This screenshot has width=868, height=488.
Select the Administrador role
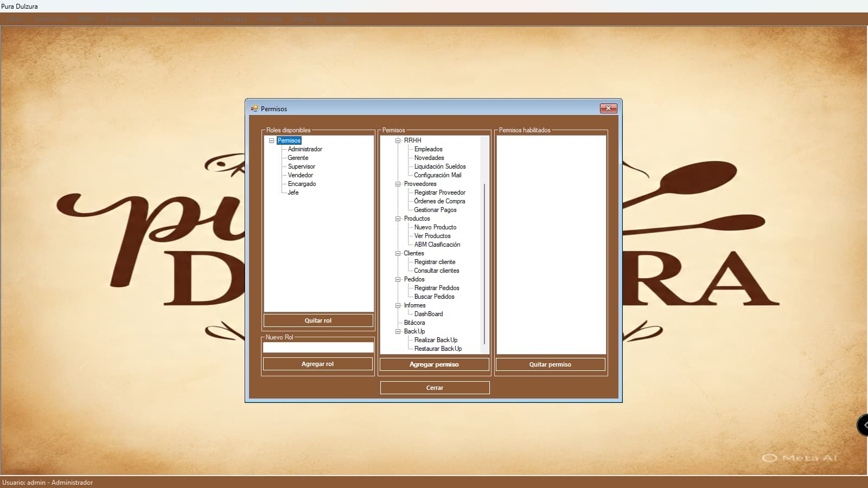305,149
